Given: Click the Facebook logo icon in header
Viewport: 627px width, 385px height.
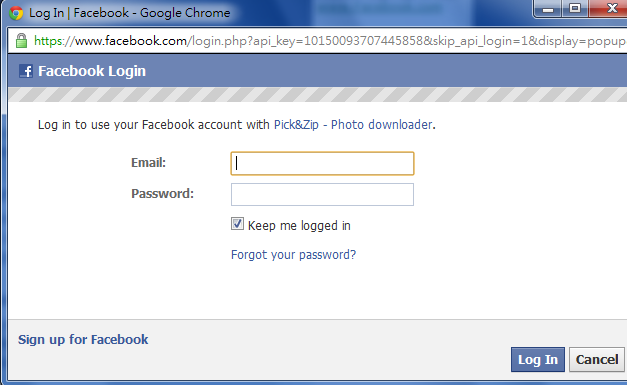Looking at the screenshot, I should [x=26, y=71].
